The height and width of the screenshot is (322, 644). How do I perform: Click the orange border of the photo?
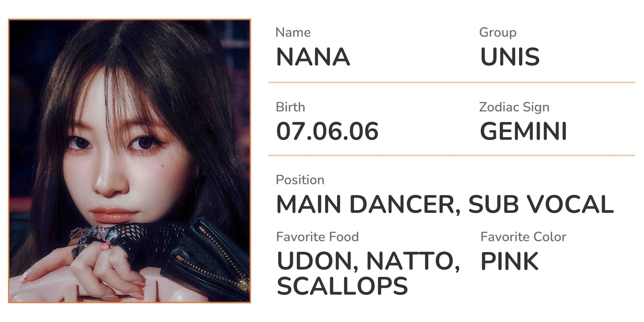[129, 19]
